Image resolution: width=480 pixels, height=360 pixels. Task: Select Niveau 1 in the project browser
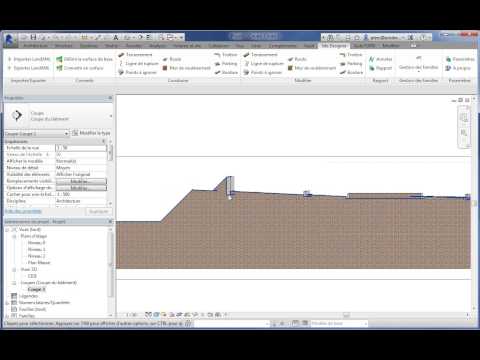pyautogui.click(x=36, y=249)
